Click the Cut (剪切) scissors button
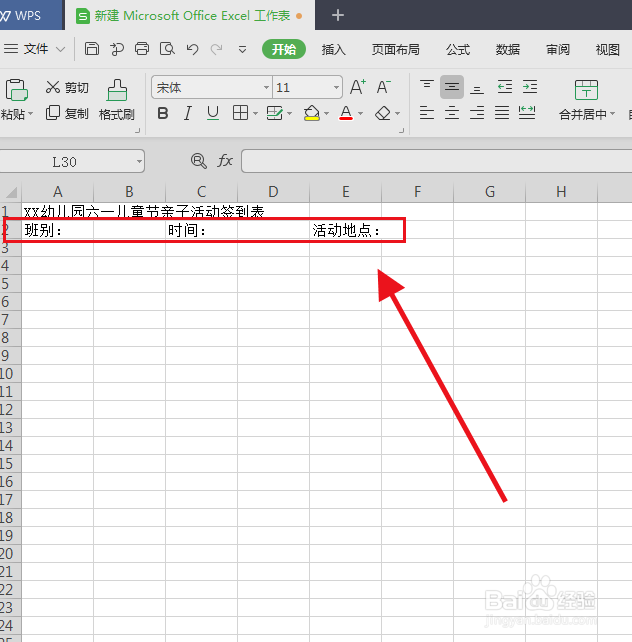This screenshot has height=642, width=632. 67,87
